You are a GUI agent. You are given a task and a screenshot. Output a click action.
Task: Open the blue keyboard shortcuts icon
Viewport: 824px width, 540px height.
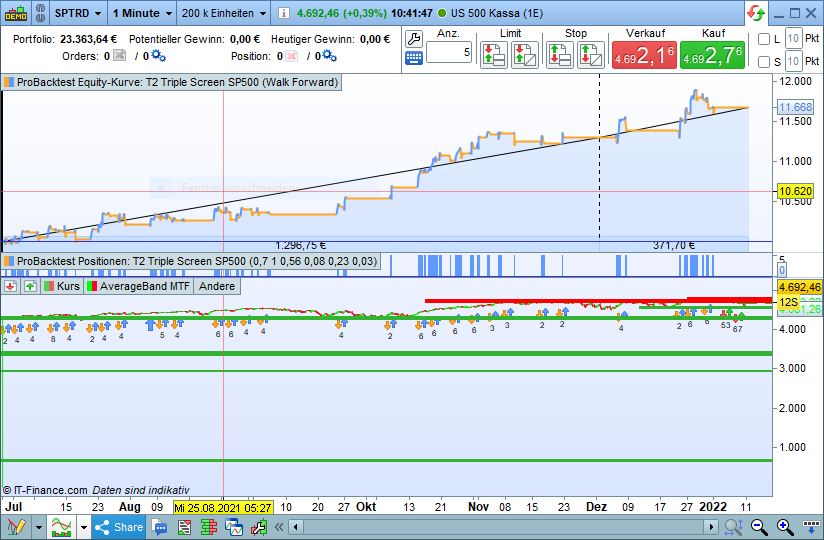(414, 58)
